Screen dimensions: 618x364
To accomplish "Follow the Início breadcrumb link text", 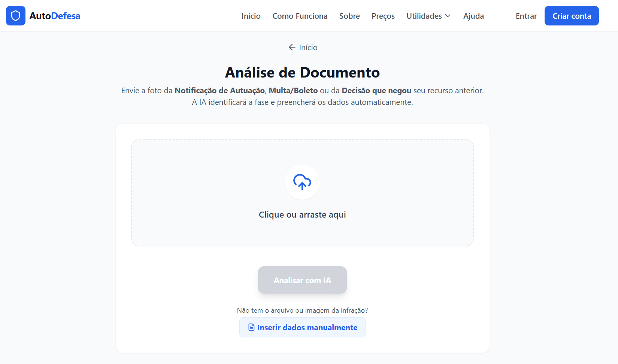I will pos(308,48).
